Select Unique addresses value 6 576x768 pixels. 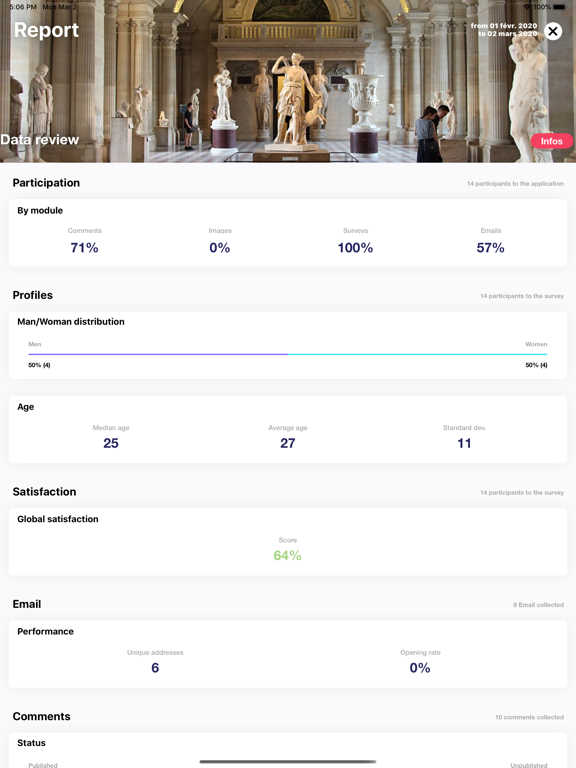pyautogui.click(x=155, y=668)
